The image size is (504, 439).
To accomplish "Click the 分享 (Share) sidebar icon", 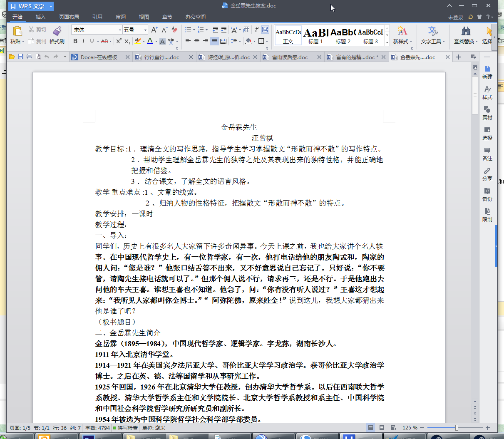I will [487, 174].
